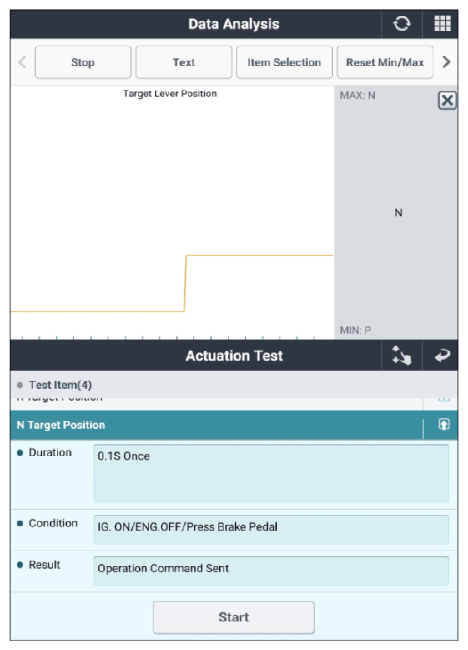Click the Condition field with brake pedal text
This screenshot has width=468, height=650.
[271, 529]
